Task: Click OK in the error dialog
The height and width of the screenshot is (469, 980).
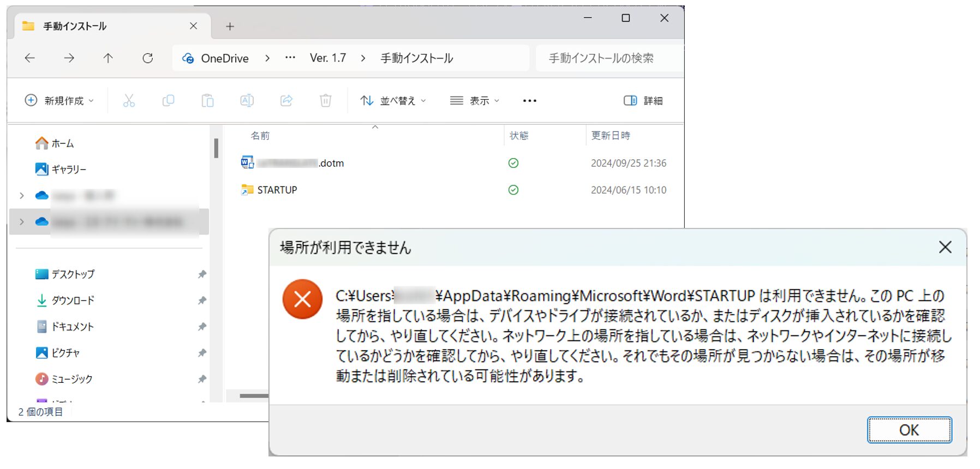Action: [909, 430]
